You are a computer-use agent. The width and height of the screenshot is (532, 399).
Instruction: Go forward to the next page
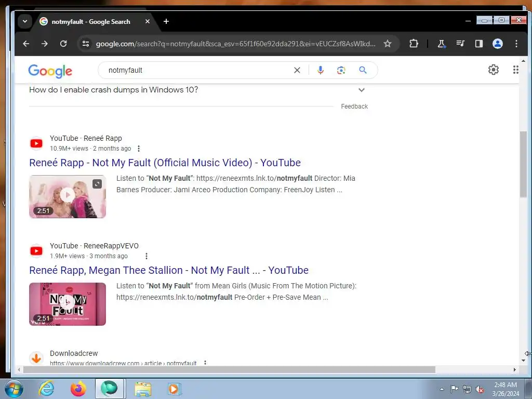coord(45,44)
